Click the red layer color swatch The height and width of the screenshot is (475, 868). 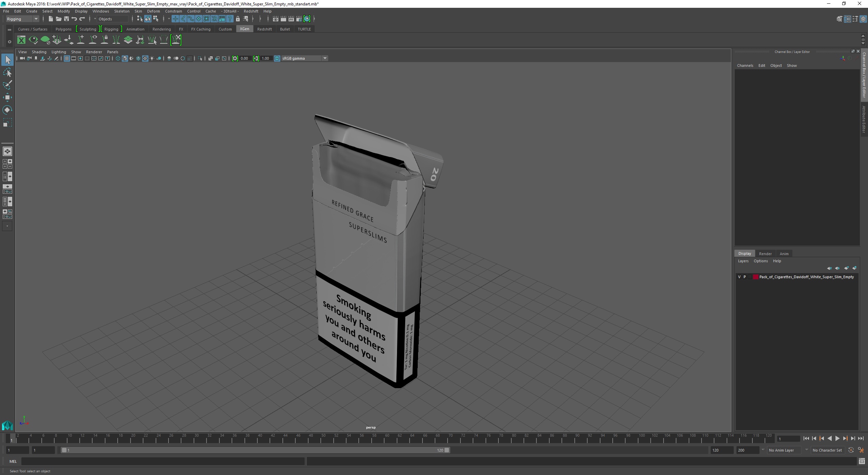(x=756, y=277)
